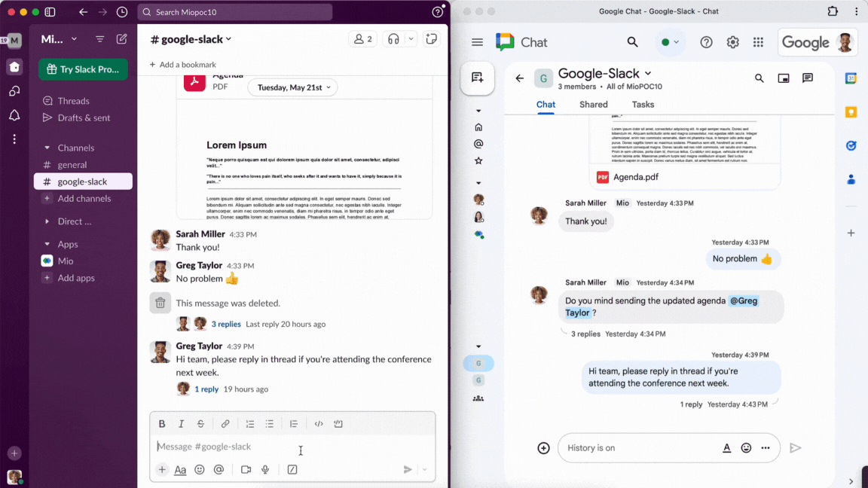
Task: Open Slack sidebar filter icon
Action: point(99,39)
